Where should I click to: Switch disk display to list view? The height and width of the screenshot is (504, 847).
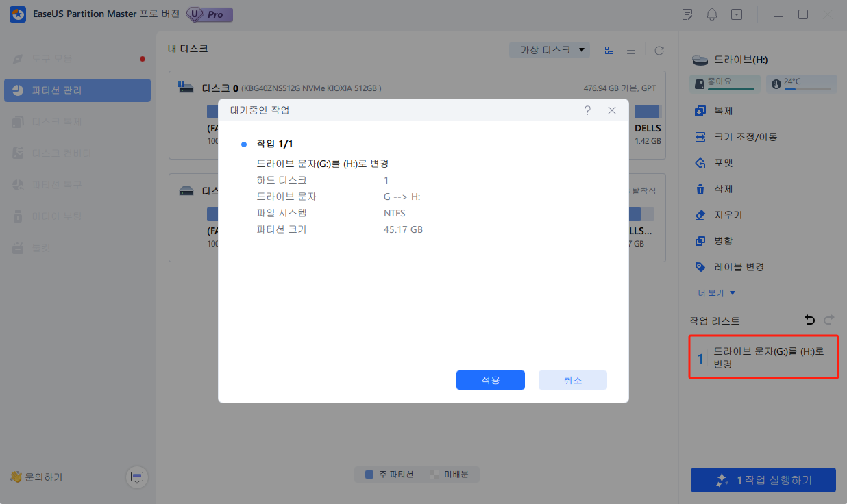(x=630, y=49)
